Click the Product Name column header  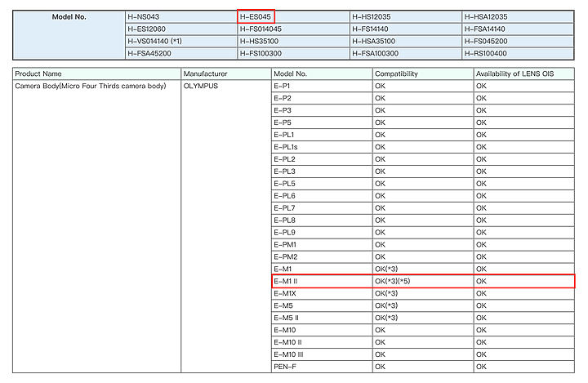pyautogui.click(x=96, y=73)
